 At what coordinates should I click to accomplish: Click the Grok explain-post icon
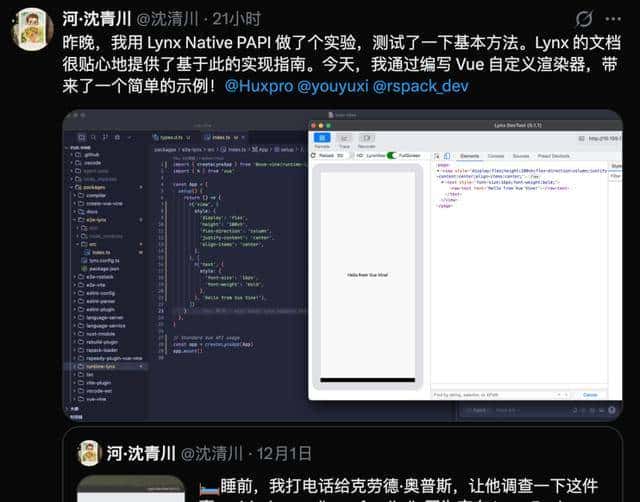(x=584, y=19)
